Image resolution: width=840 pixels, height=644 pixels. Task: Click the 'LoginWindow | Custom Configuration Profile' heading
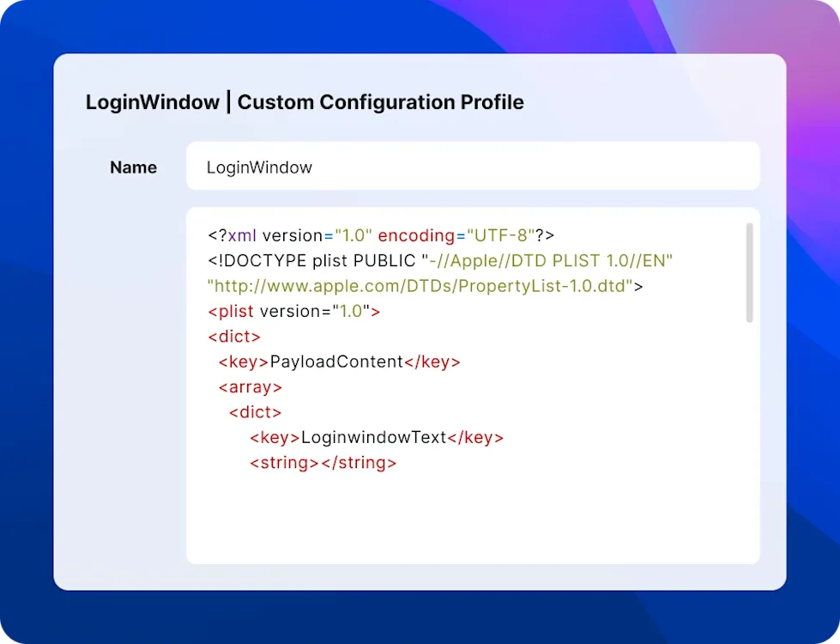click(x=305, y=102)
